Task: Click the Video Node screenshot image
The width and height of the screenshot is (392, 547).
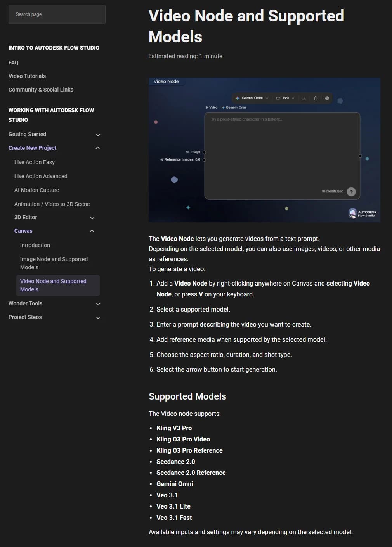Action: click(264, 150)
